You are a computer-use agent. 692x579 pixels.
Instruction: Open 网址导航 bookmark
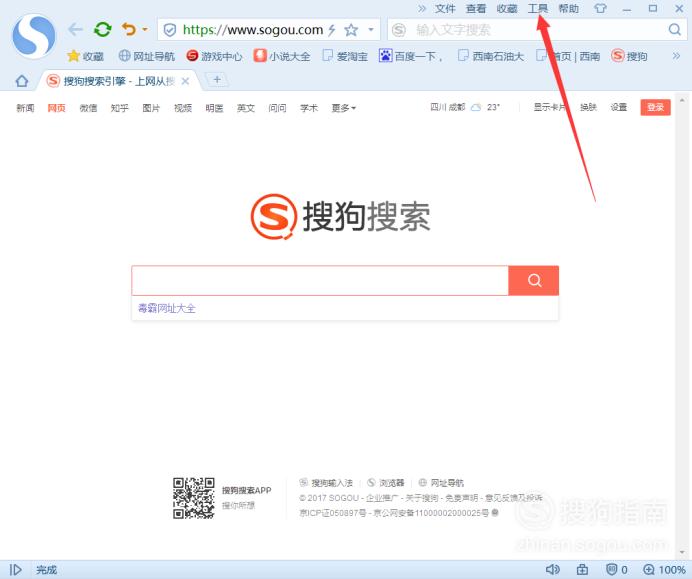(147, 56)
